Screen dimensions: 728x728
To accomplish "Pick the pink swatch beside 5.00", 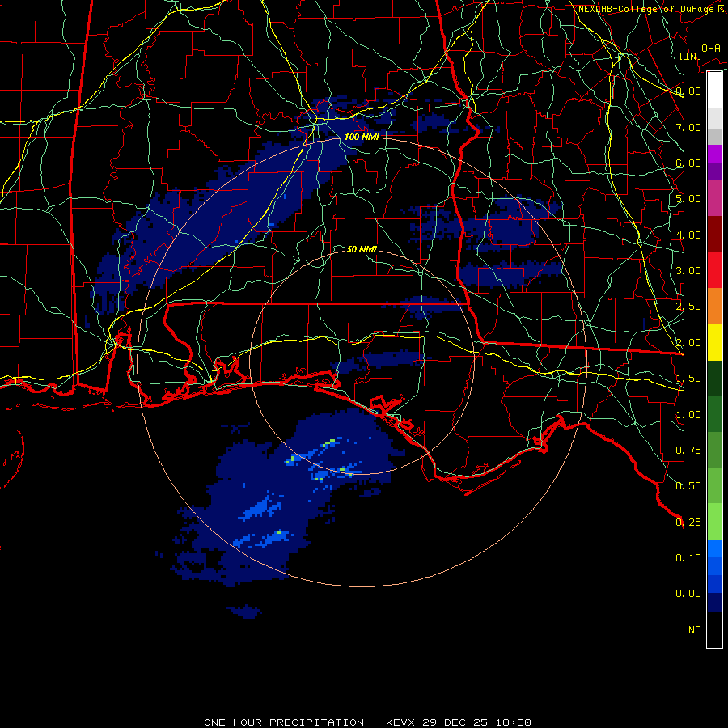I will 714,199.
